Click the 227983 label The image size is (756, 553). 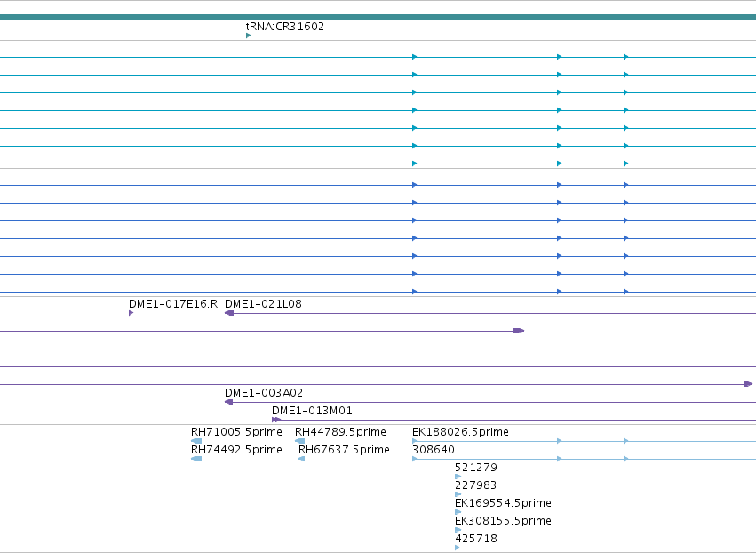[476, 485]
